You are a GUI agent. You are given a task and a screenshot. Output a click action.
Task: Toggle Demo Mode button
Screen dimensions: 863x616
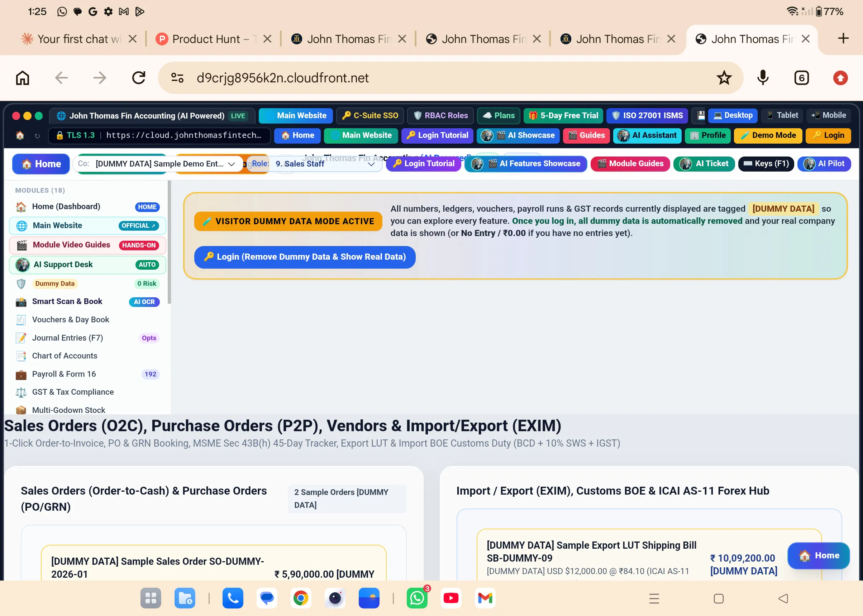(768, 135)
